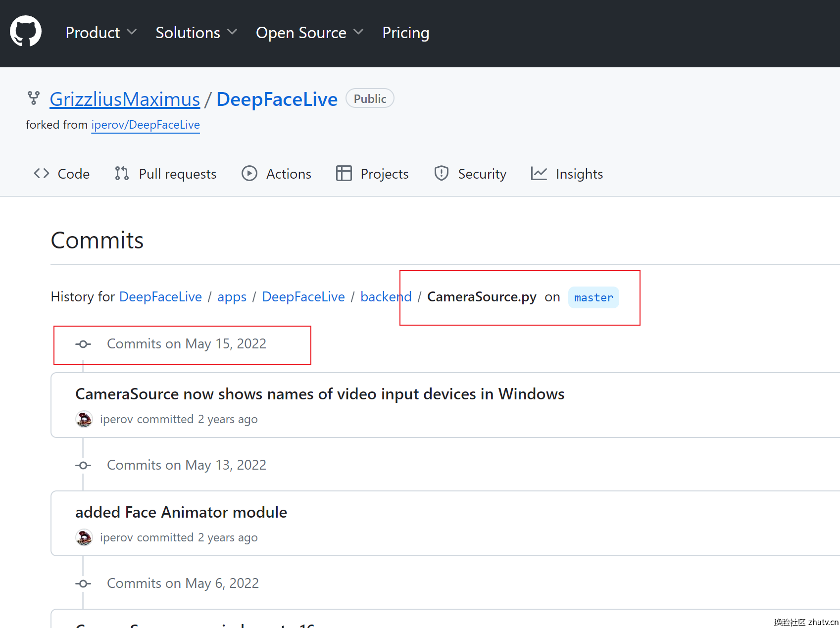Click the master branch label

[x=593, y=297]
